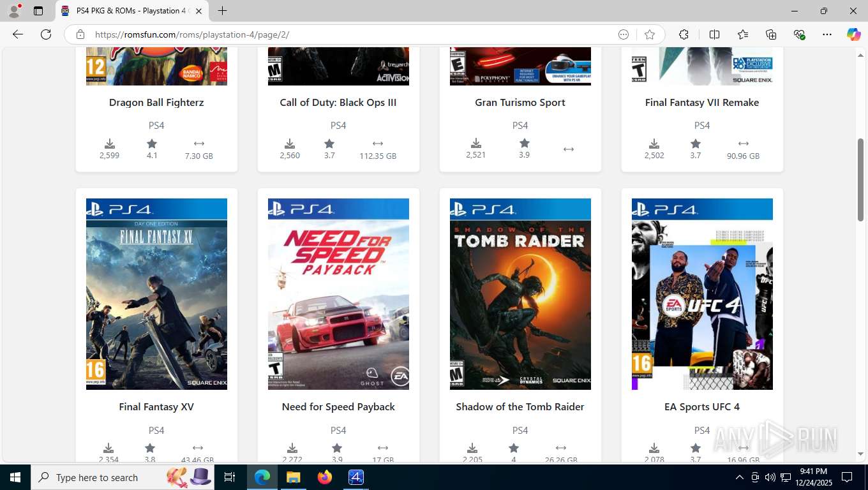Click the Final Fantasy VII Remake download icon
868x490 pixels.
654,144
